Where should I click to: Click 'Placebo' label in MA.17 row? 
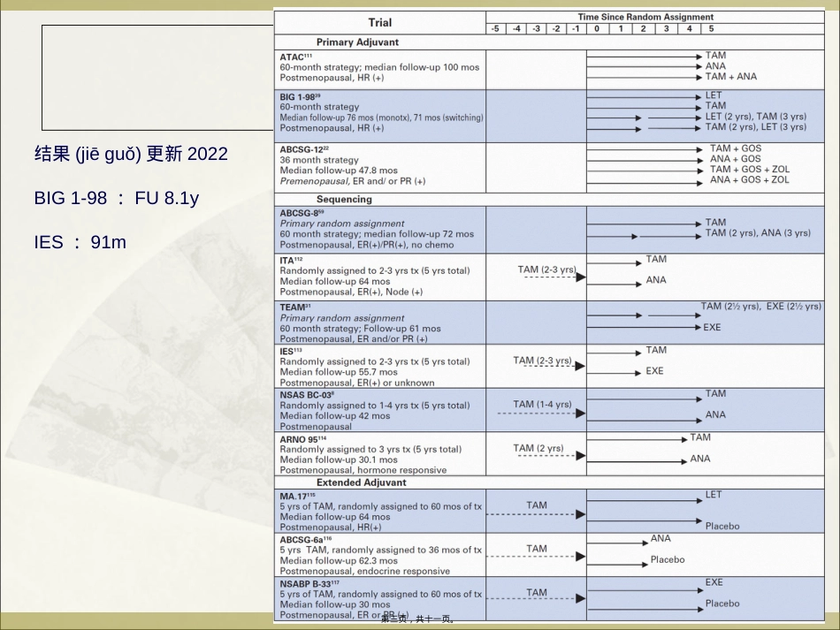tap(722, 526)
